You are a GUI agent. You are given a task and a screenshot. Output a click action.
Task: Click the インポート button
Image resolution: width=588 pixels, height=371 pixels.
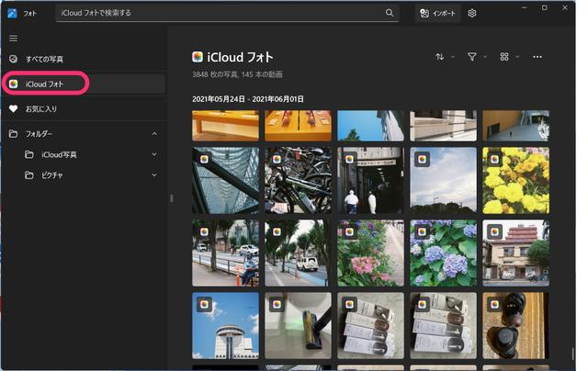(x=436, y=13)
